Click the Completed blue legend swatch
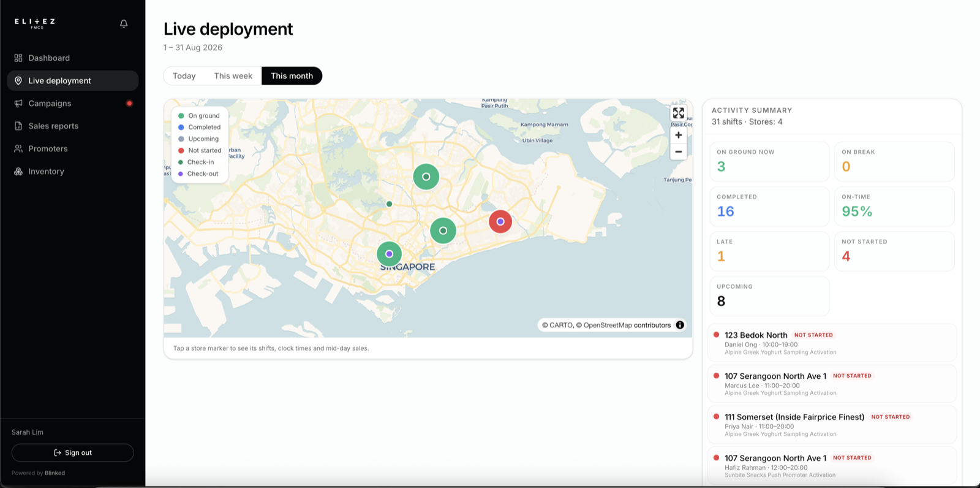The image size is (980, 488). [x=181, y=127]
